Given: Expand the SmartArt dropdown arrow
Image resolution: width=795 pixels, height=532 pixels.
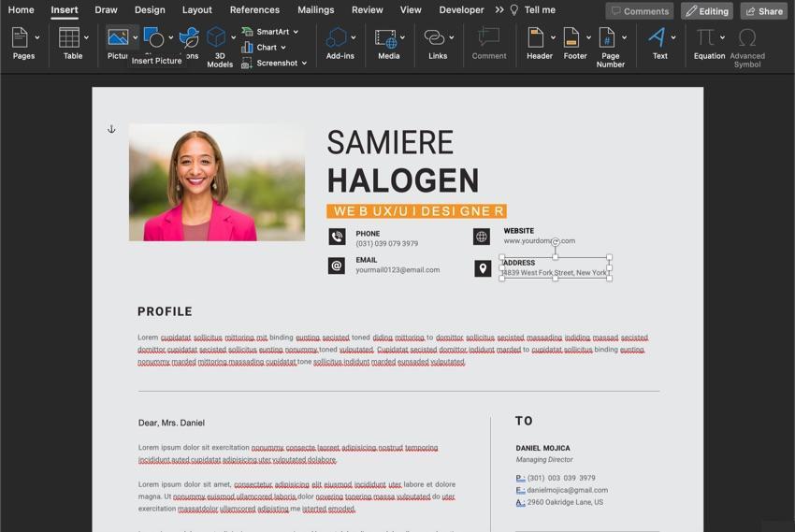Looking at the screenshot, I should point(296,32).
